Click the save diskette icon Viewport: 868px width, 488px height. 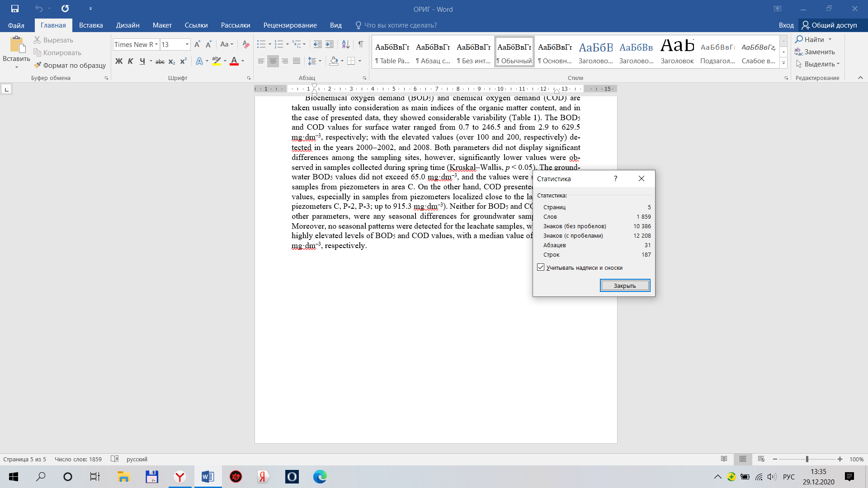(15, 9)
